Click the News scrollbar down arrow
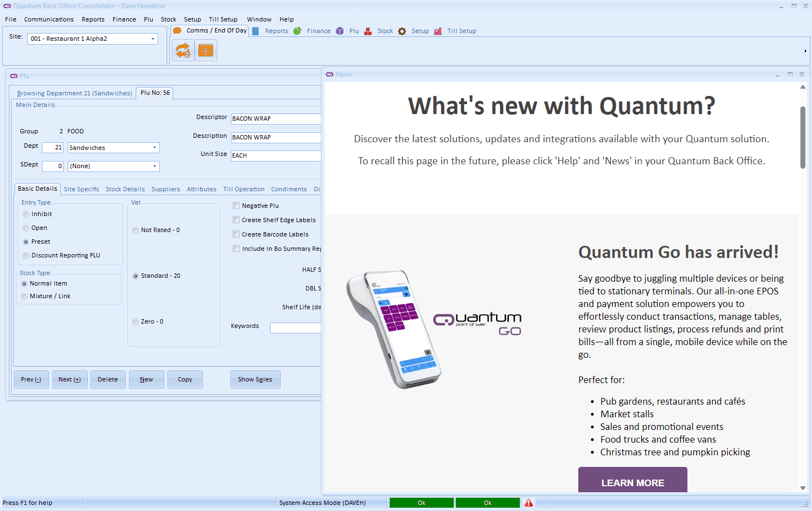The image size is (812, 511). pyautogui.click(x=803, y=488)
